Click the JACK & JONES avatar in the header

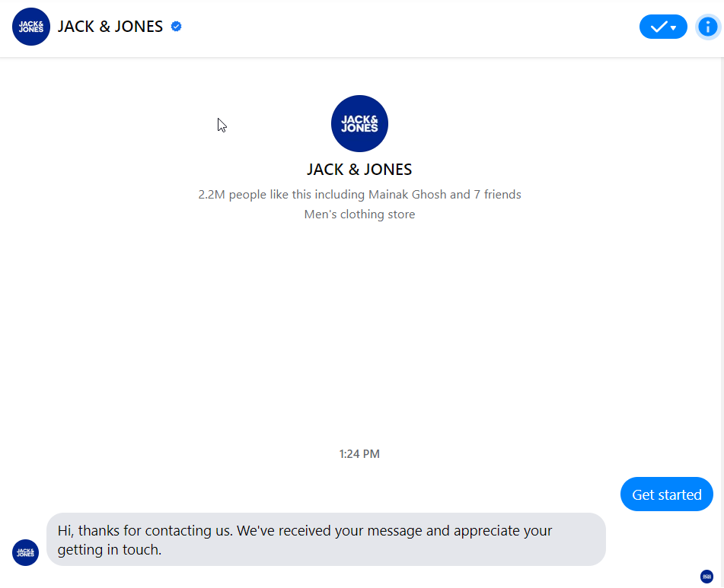pos(30,27)
